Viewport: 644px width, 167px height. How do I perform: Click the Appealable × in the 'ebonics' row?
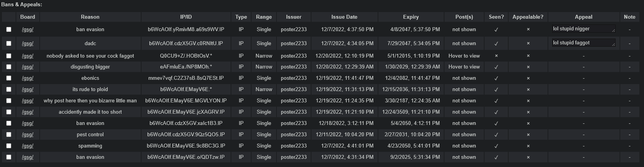(x=528, y=78)
